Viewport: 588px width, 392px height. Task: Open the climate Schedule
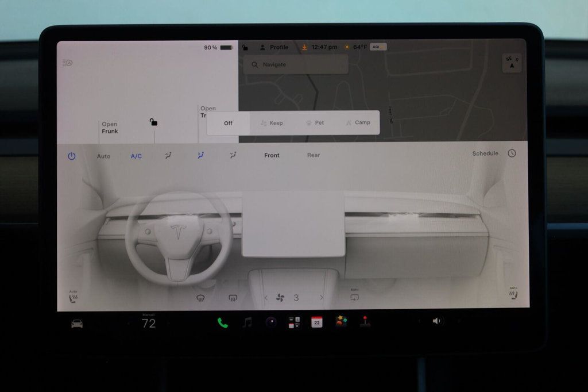point(485,153)
